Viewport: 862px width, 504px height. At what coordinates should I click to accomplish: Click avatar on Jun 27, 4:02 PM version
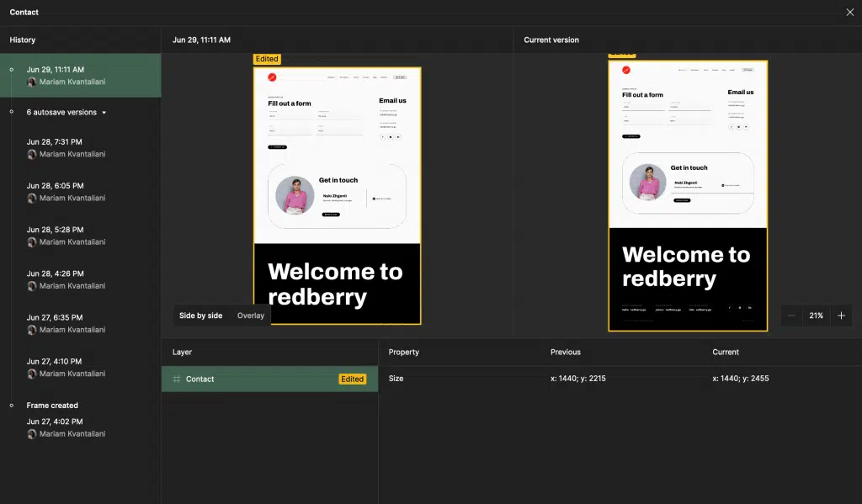[x=32, y=434]
